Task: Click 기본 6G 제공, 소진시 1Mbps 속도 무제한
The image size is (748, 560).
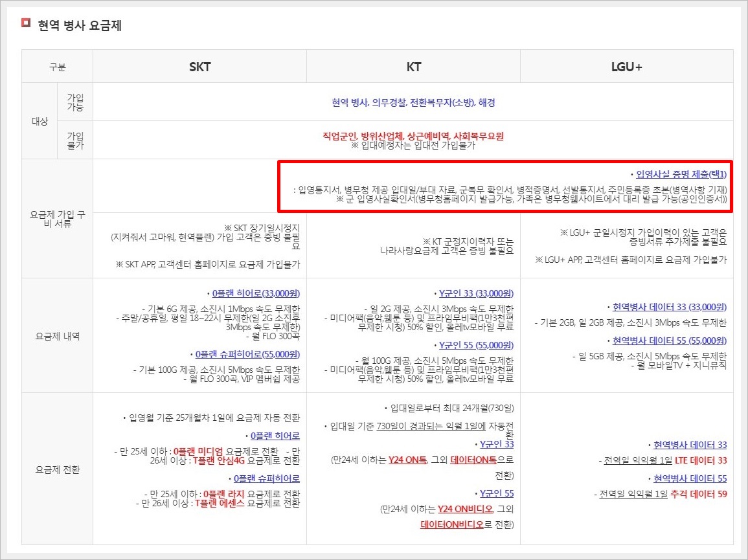Action: tap(221, 309)
